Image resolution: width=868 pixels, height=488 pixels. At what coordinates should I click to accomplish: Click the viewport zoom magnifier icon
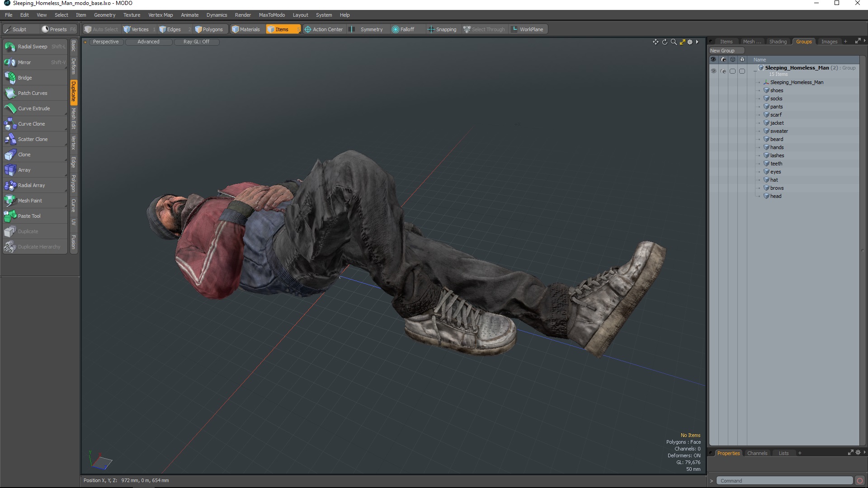pos(674,42)
